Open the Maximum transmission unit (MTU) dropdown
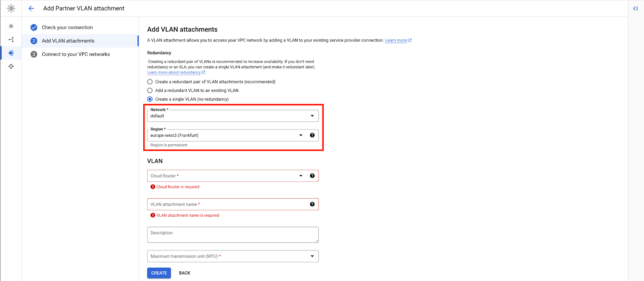 click(233, 256)
